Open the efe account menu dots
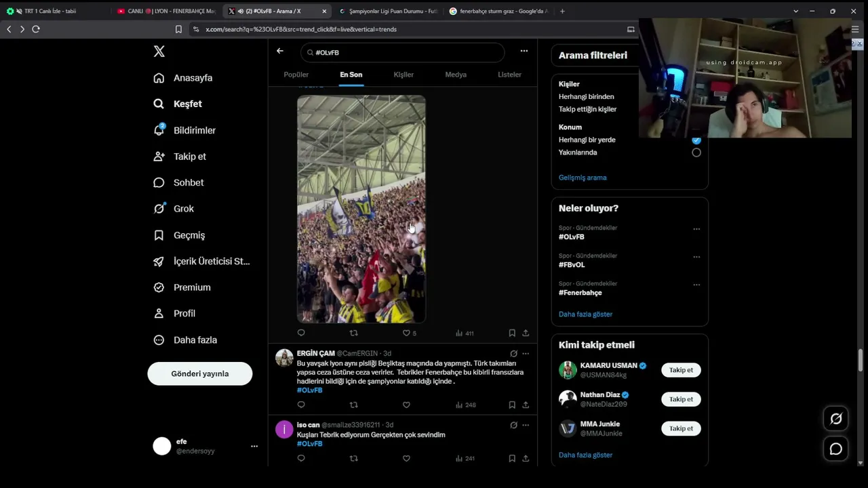 coord(254,446)
